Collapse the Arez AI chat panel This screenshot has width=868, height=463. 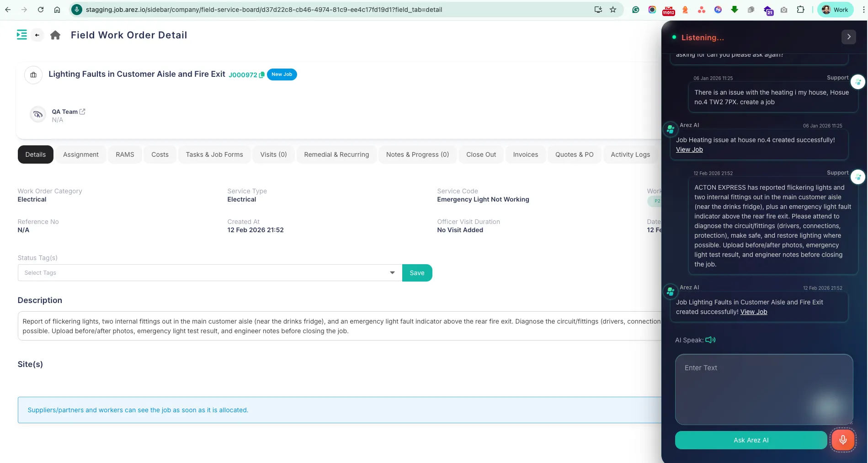tap(848, 37)
